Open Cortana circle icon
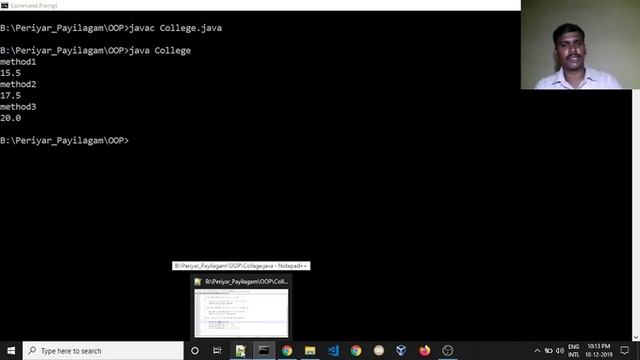The height and width of the screenshot is (360, 640). click(x=195, y=351)
